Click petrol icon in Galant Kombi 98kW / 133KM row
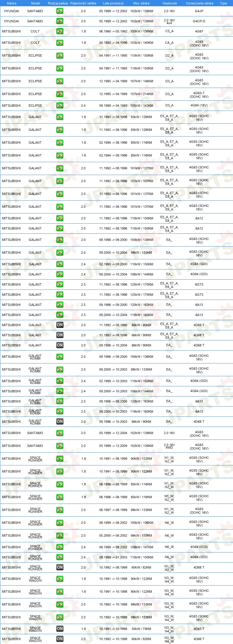Image resolution: width=233 pixels, height=644 pixels. [x=60, y=369]
